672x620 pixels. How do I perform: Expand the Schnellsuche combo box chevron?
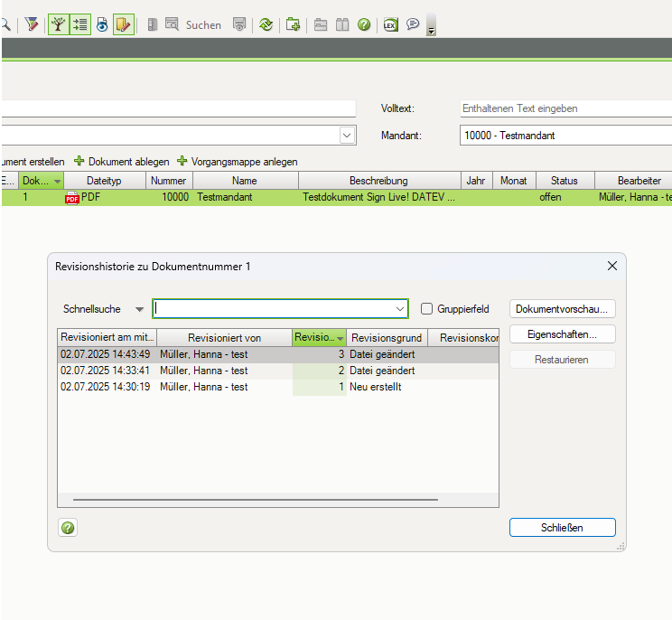point(400,309)
